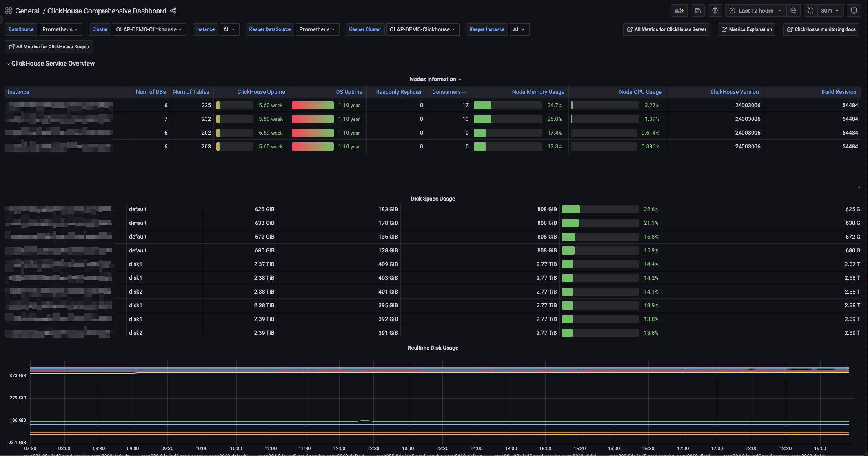Click the share dashboard icon
The width and height of the screenshot is (868, 456).
(x=173, y=11)
